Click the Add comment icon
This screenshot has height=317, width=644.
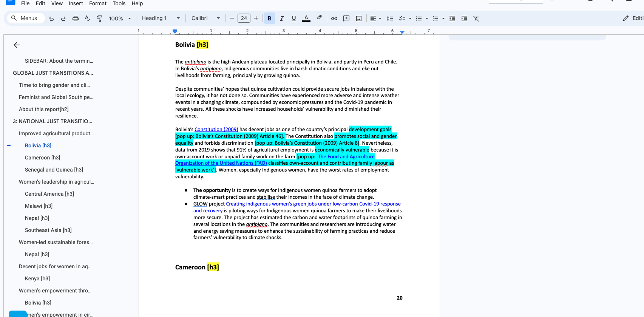tap(346, 19)
